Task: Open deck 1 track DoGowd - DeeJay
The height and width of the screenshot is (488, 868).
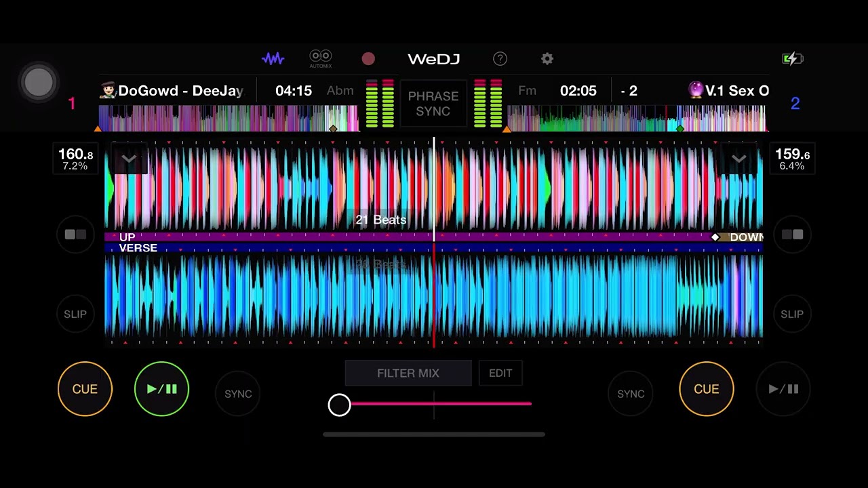Action: tap(171, 91)
